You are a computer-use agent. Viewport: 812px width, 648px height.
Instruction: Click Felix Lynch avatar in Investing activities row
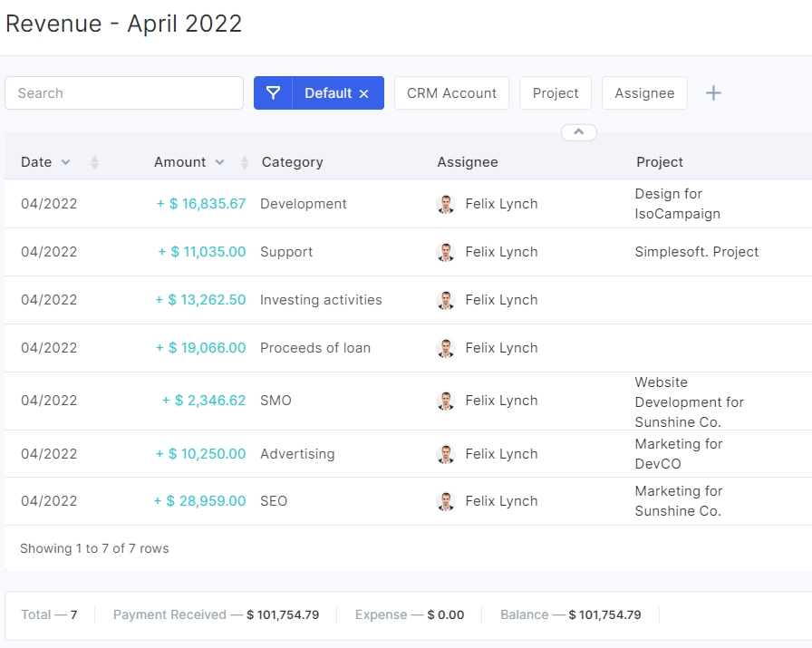[x=445, y=300]
